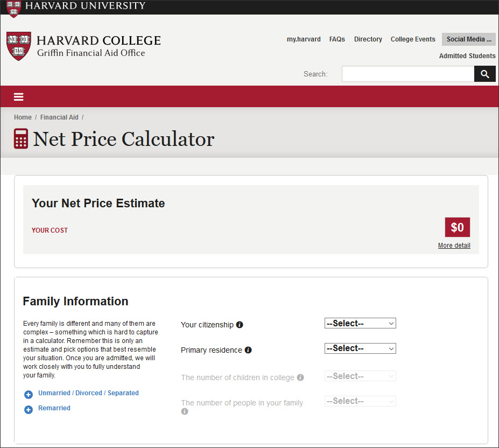Click the children in college info icon
Screen dimensions: 499x448
(300, 377)
